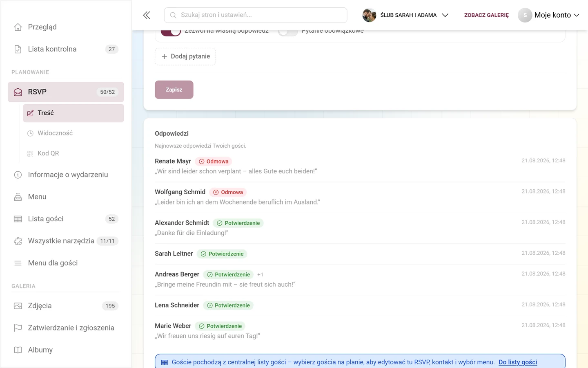Screen dimensions: 588x368
Task: Click the plus icon in Dodaj pytanie
Action: [164, 56]
